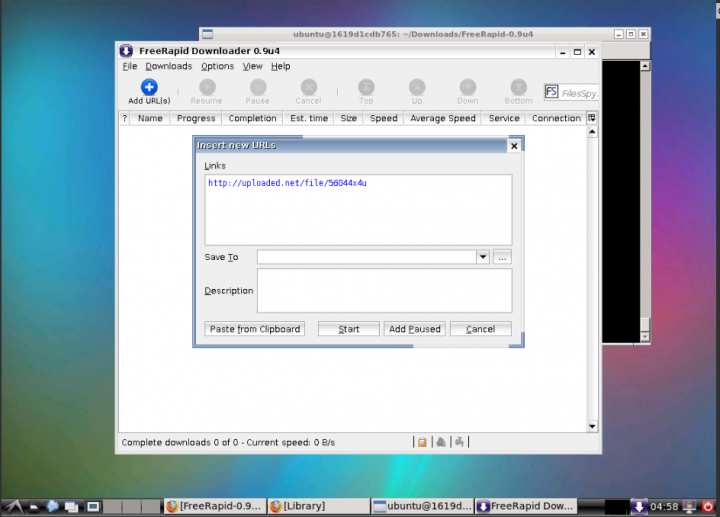Switch to [FreeRapid-0.9...] Firefox taskbar item

215,506
